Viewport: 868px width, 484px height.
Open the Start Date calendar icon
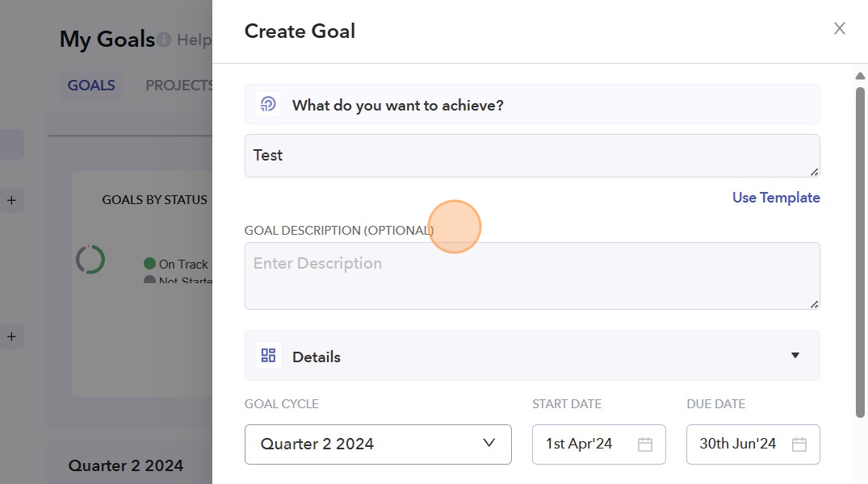tap(644, 444)
